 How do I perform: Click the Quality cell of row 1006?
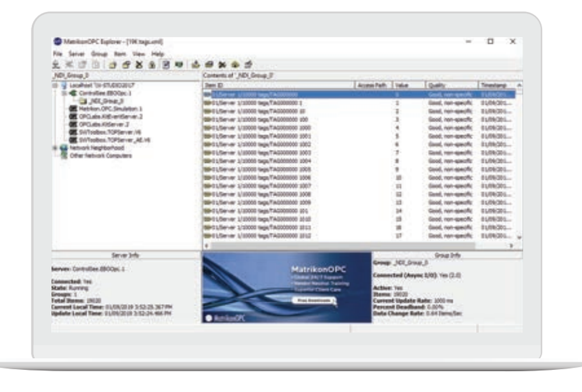pos(450,177)
